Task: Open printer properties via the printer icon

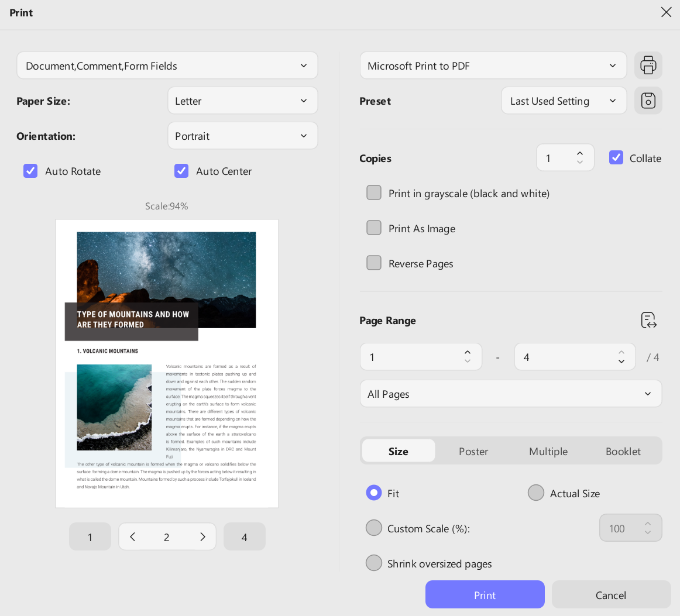Action: click(648, 66)
